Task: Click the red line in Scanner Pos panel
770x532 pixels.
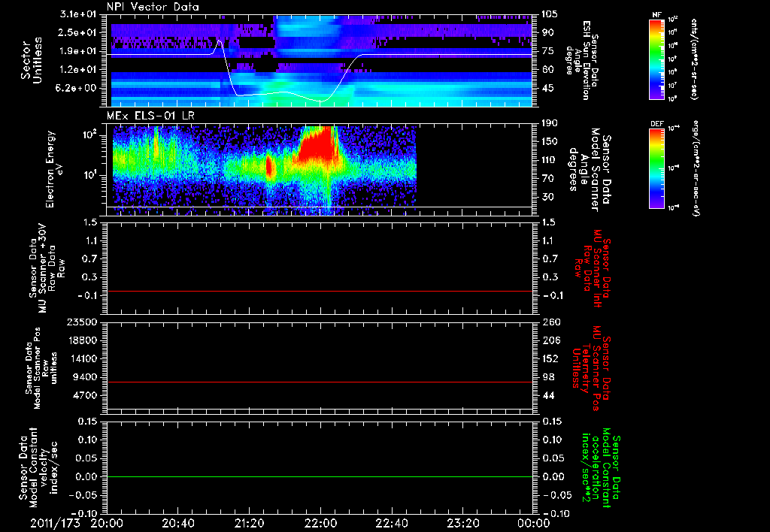Action: (x=319, y=382)
